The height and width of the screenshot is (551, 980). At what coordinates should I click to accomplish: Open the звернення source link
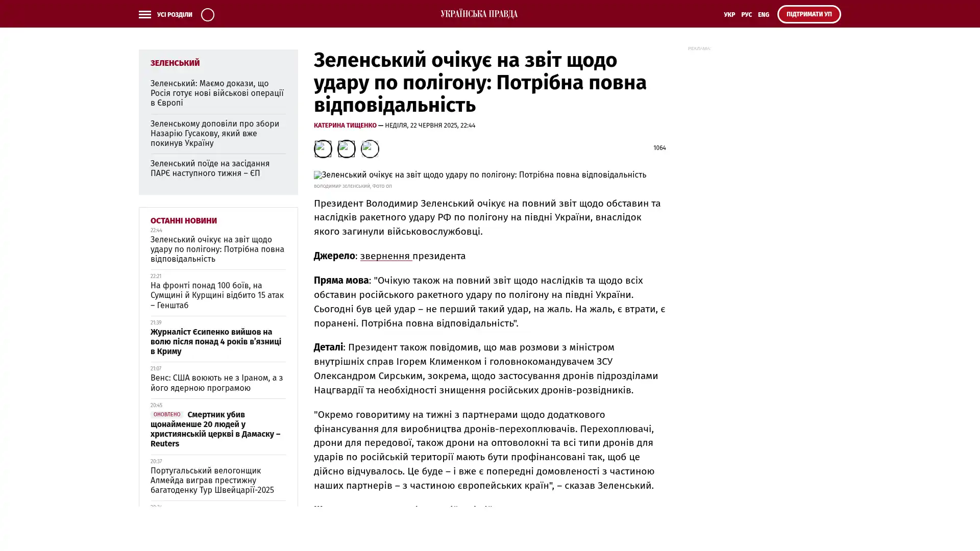tap(385, 256)
